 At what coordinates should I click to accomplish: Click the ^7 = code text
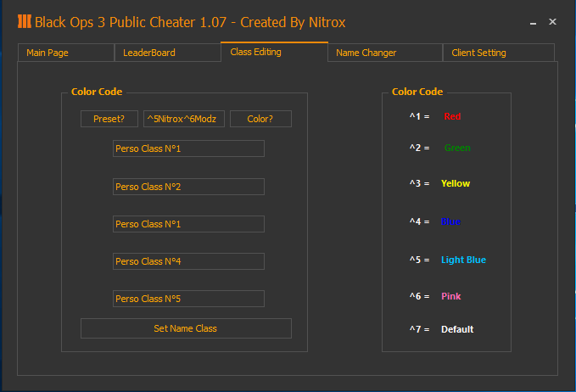click(x=419, y=329)
